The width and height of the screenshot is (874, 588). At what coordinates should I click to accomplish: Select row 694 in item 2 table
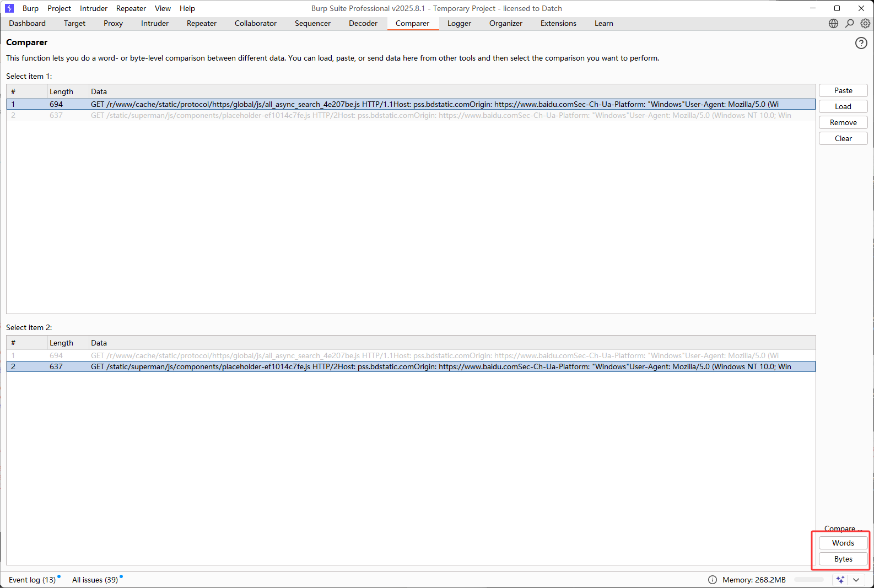[x=411, y=355]
